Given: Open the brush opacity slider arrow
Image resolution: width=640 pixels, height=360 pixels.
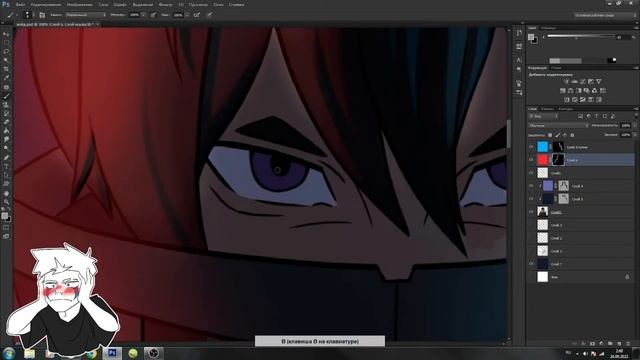Looking at the screenshot, I should point(143,15).
